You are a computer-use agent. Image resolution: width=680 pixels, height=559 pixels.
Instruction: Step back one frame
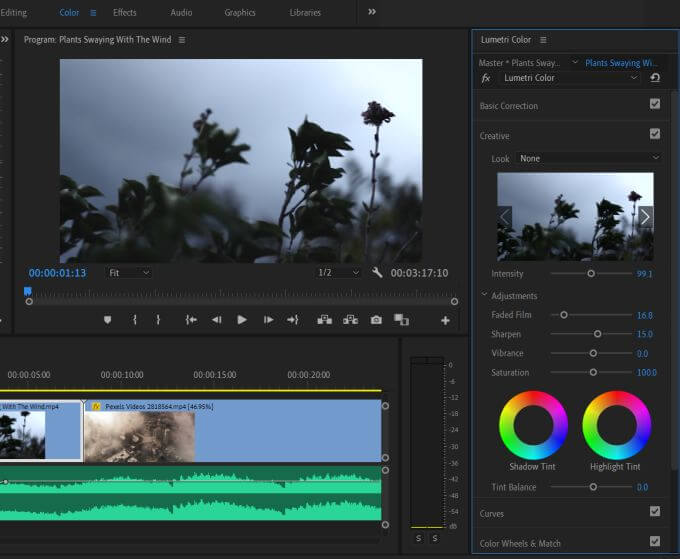click(x=216, y=320)
